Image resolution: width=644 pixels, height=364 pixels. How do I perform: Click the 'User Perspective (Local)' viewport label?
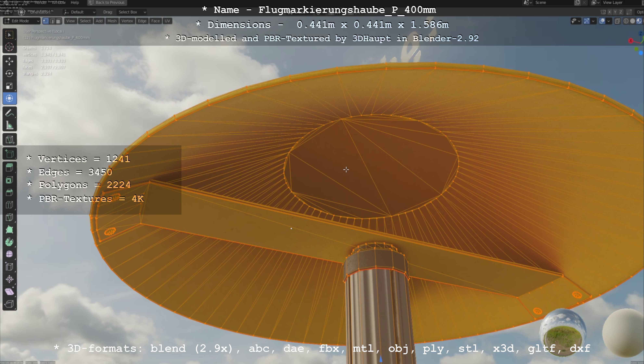tap(43, 31)
